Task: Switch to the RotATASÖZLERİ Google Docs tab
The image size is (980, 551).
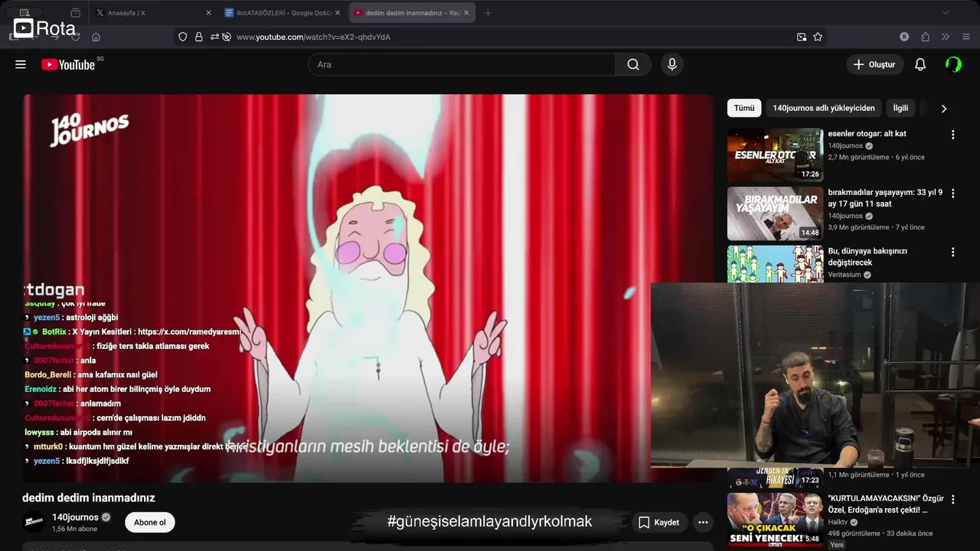Action: click(283, 13)
